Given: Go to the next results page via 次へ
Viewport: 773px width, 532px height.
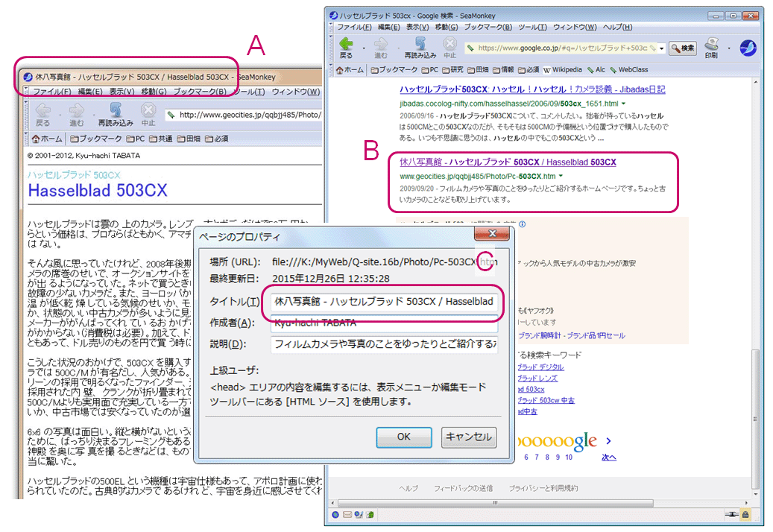Looking at the screenshot, I should point(609,457).
